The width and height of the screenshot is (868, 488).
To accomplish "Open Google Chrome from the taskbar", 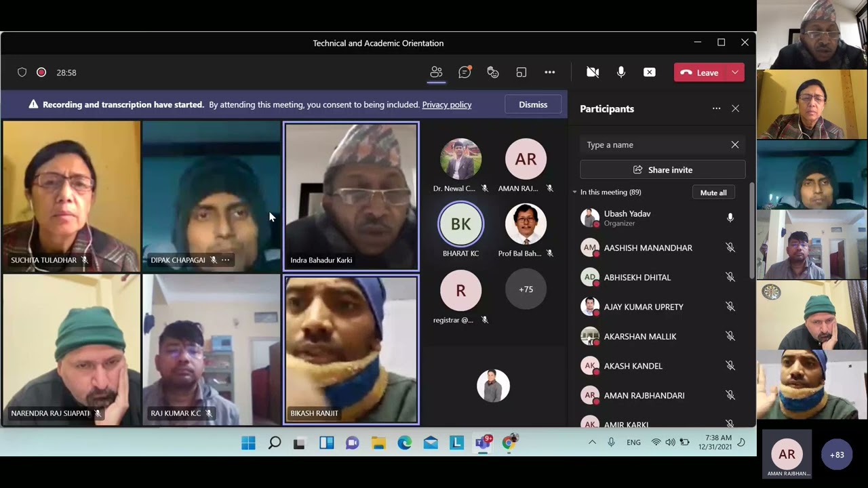I will coord(509,443).
